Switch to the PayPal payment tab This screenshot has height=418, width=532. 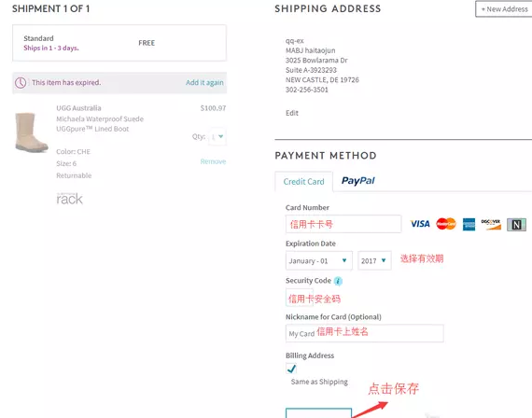[358, 181]
